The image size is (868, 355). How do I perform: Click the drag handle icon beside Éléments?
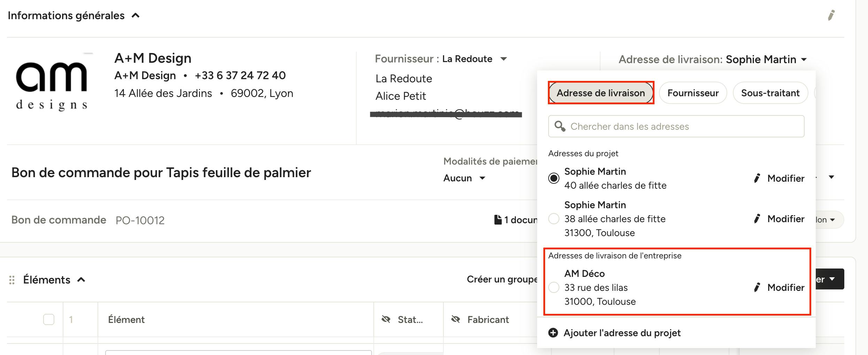point(12,280)
